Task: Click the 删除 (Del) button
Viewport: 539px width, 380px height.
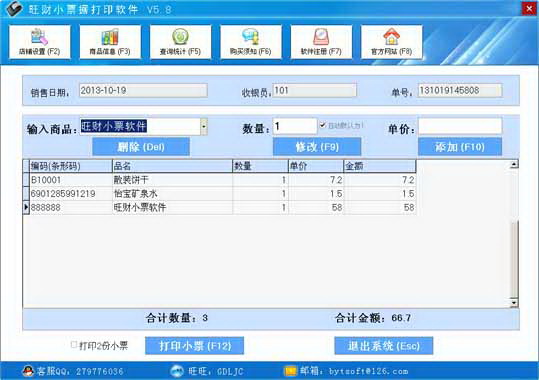Action: pos(141,147)
